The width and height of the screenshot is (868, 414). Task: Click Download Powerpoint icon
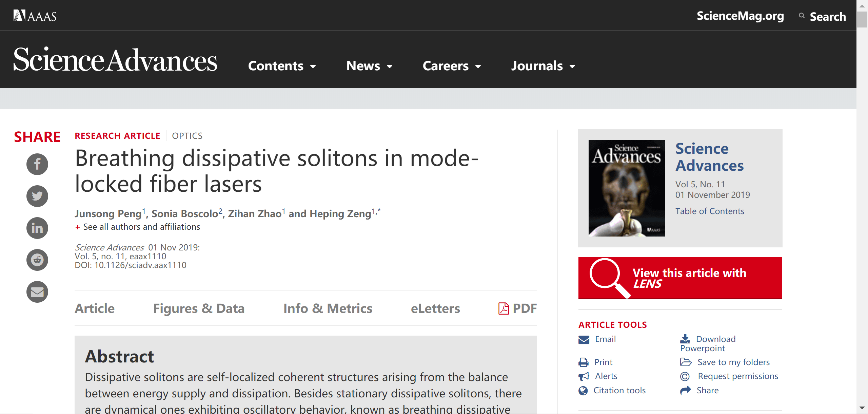(x=685, y=339)
